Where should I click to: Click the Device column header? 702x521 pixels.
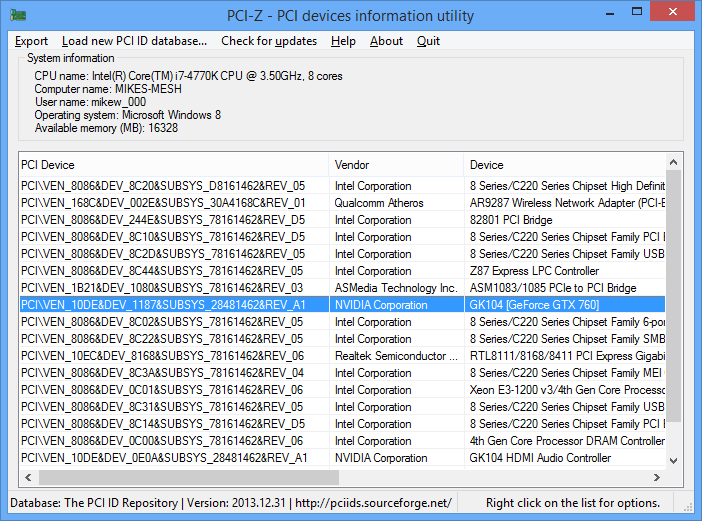pos(565,165)
